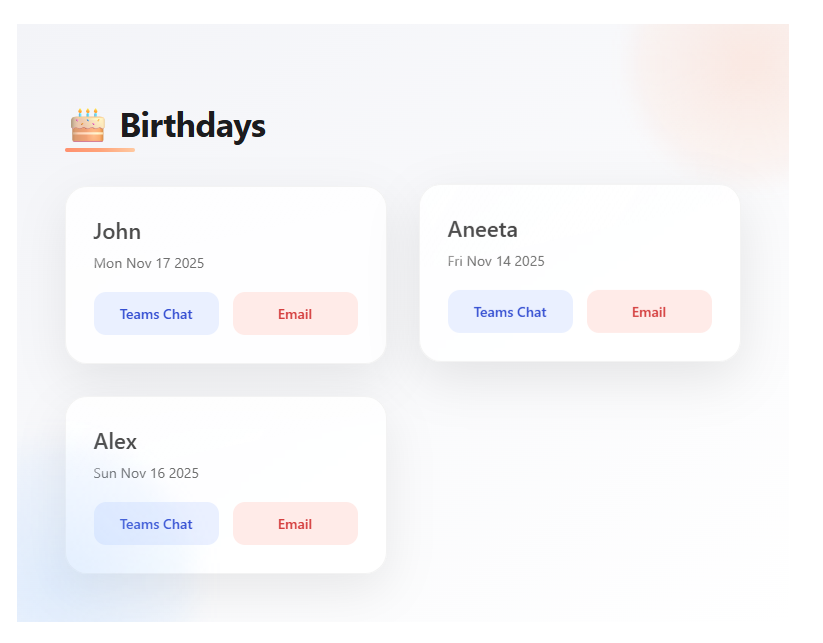
Task: Click the date Mon Nov 17 2025
Action: pos(148,264)
